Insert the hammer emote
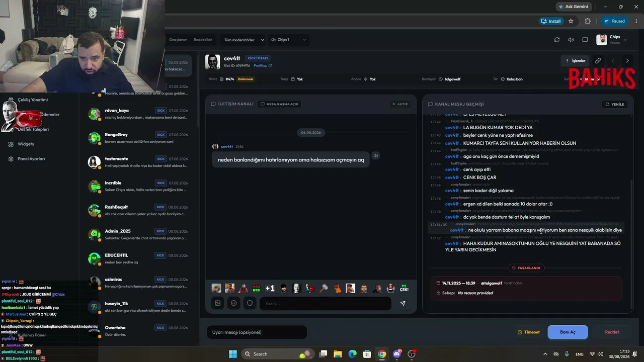This screenshot has width=644, height=362. pyautogui.click(x=324, y=288)
